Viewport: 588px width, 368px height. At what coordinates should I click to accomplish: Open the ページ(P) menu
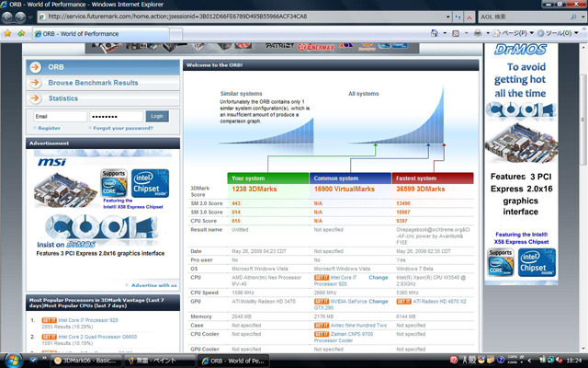point(514,33)
